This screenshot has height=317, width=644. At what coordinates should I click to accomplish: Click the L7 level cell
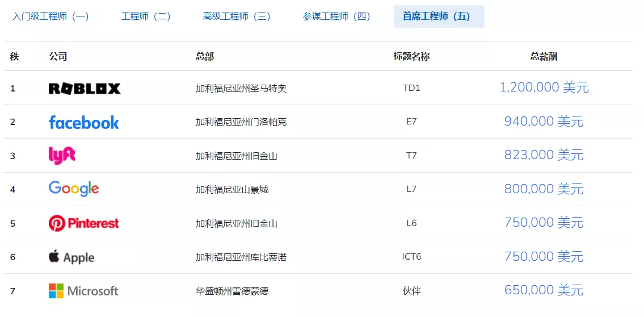coord(411,189)
